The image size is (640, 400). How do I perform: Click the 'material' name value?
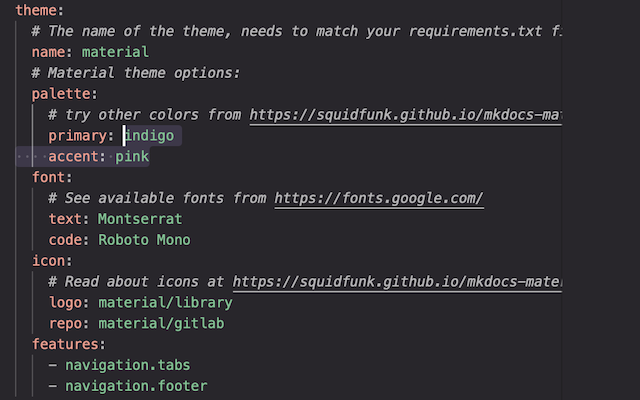click(x=115, y=51)
